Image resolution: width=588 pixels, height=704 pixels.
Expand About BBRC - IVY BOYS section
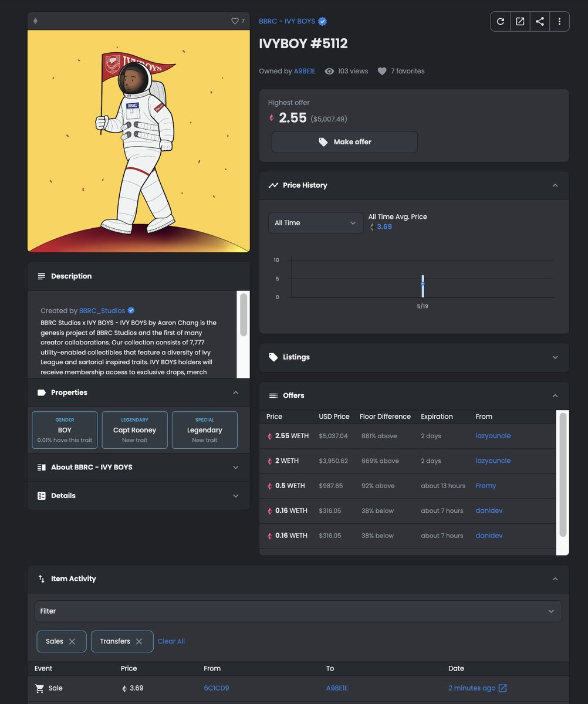tap(236, 468)
